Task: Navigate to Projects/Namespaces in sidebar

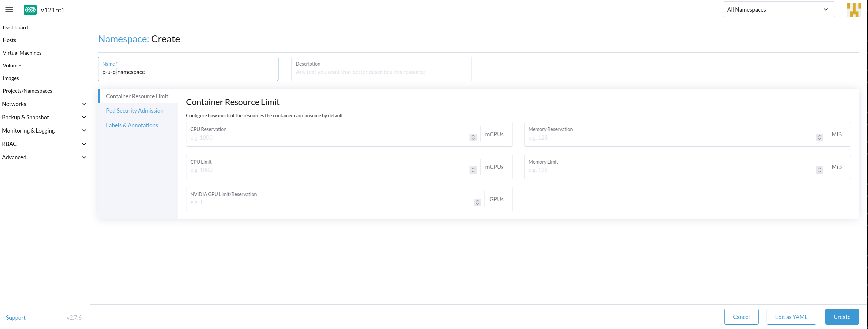Action: point(27,91)
